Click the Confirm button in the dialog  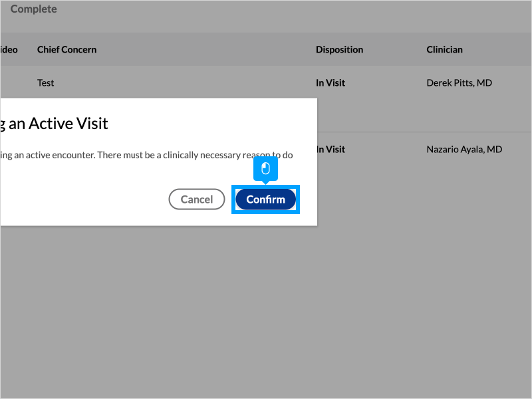tap(265, 199)
